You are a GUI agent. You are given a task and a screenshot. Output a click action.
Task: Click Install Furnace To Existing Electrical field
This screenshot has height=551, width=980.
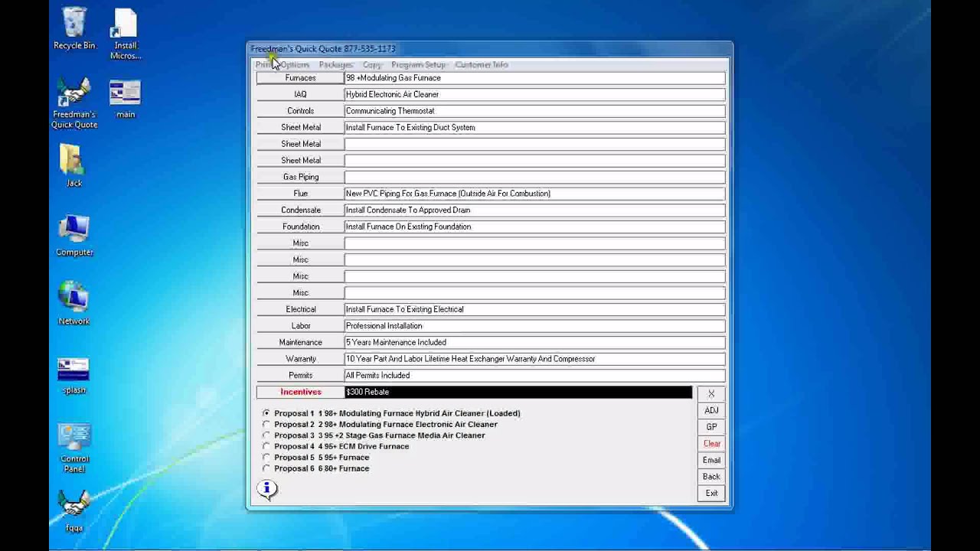click(534, 309)
